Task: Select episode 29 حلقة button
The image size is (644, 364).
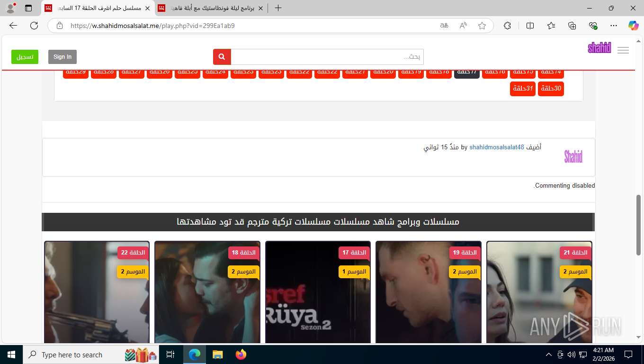Action: [x=76, y=73]
